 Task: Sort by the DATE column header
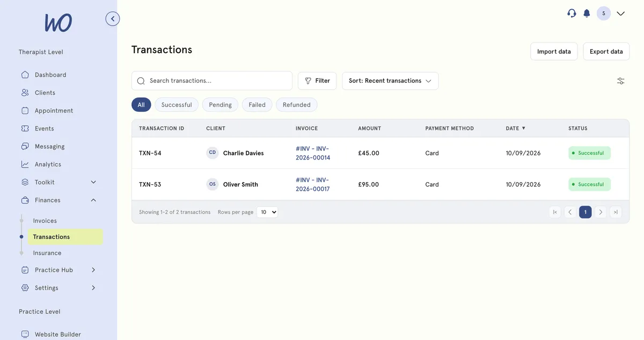515,128
